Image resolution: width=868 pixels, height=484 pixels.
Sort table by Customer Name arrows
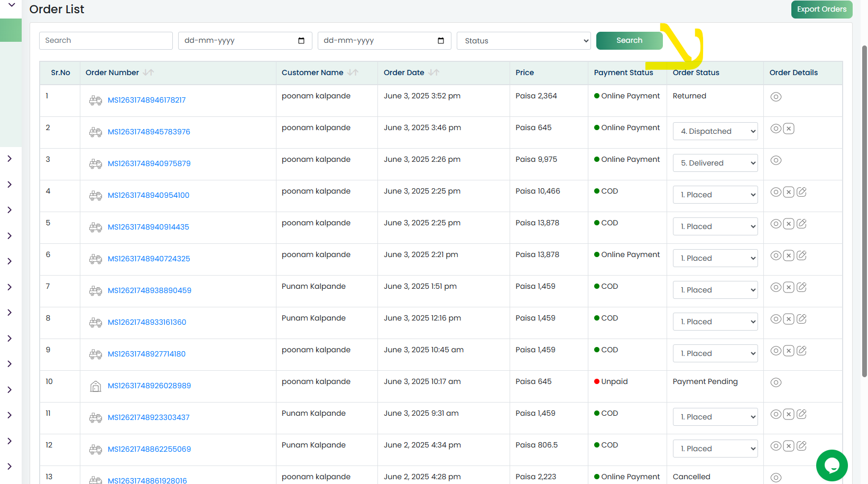coord(353,72)
